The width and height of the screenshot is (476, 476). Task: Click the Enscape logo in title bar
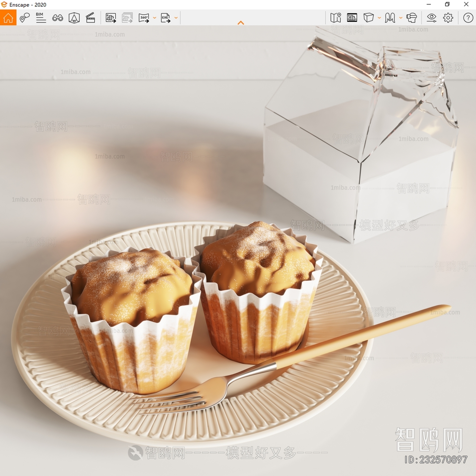coord(4,4)
